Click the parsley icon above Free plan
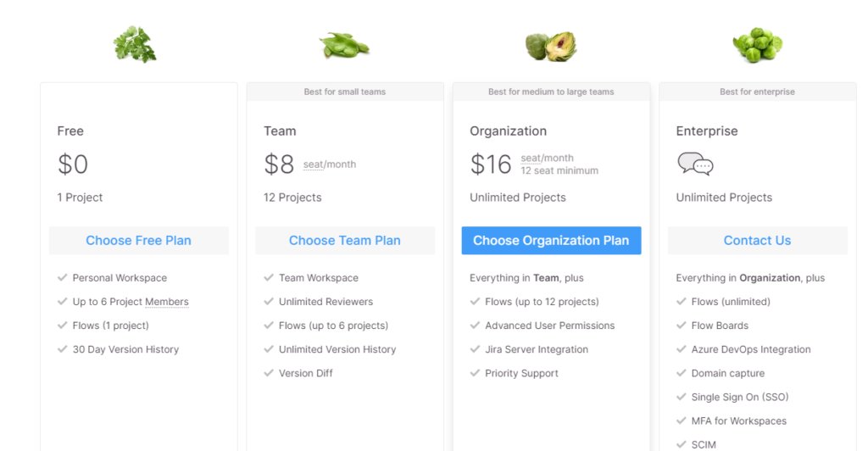Viewport: 868px width, 451px height. pyautogui.click(x=135, y=44)
